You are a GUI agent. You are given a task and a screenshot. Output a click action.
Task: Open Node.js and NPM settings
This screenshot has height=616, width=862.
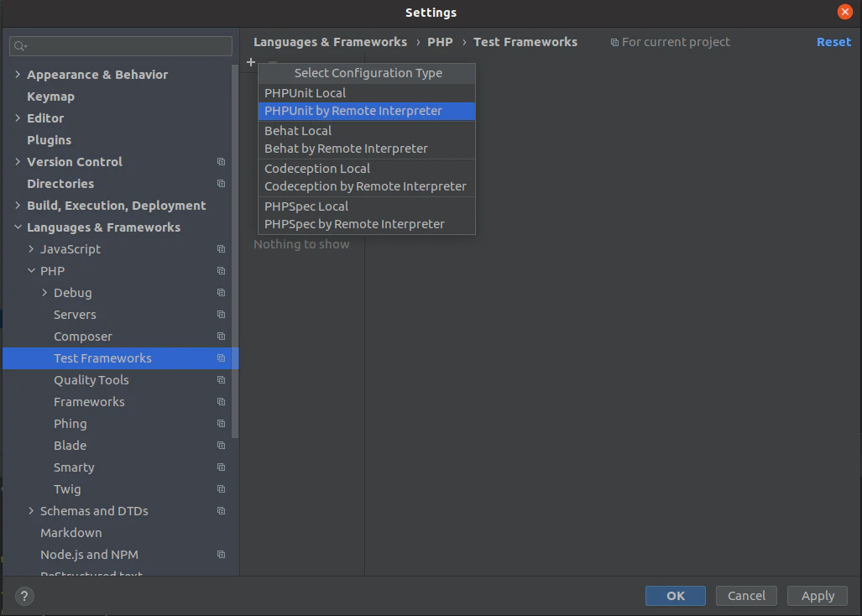pyautogui.click(x=89, y=555)
